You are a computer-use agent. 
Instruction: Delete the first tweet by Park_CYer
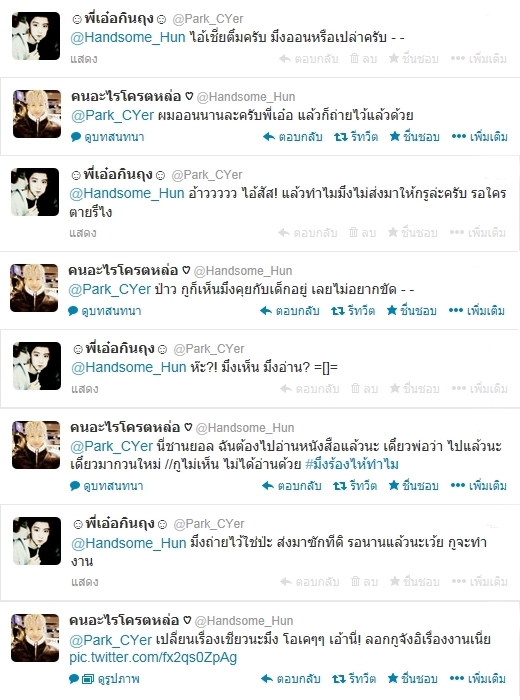(x=363, y=58)
